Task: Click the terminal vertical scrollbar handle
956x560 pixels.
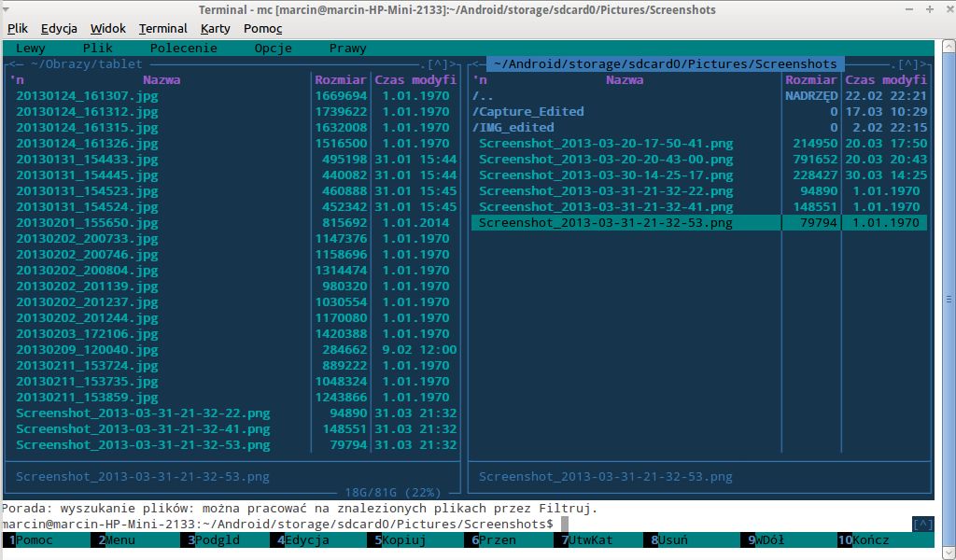Action: [x=949, y=300]
